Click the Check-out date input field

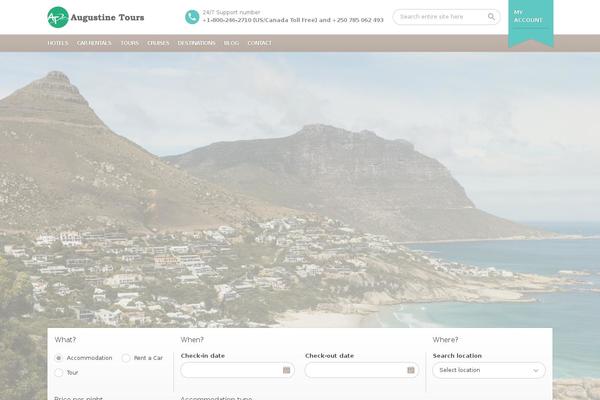[362, 370]
